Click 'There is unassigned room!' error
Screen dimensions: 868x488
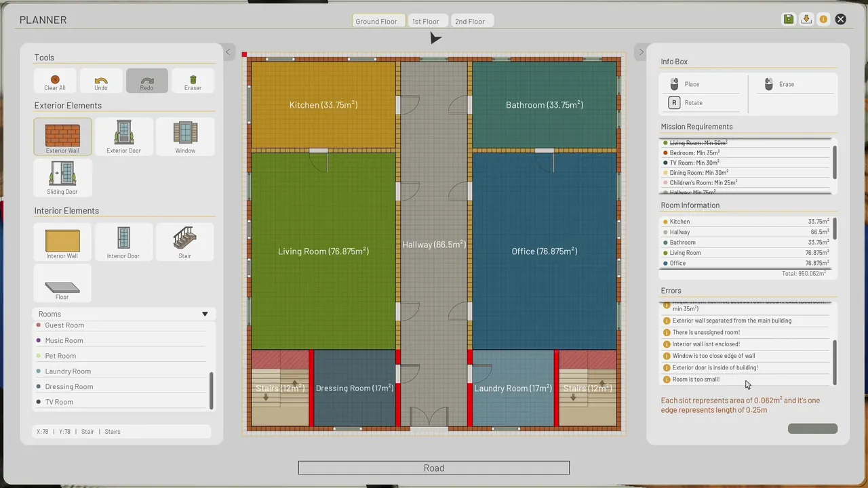tap(746, 332)
